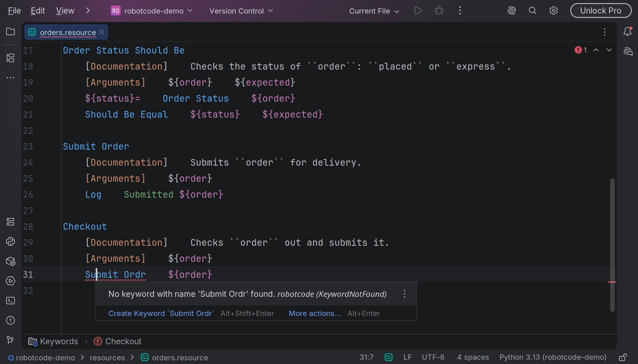The height and width of the screenshot is (364, 638).
Task: Open the Git version control tool window
Action: point(10,340)
